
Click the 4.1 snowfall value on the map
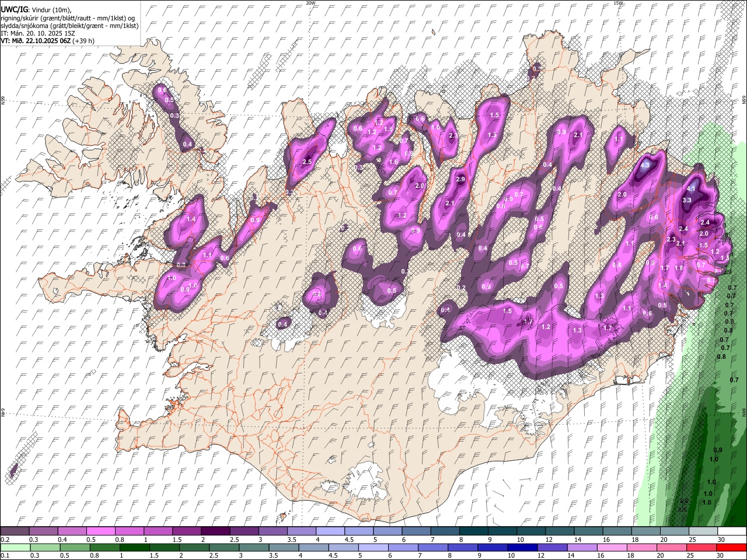click(691, 188)
